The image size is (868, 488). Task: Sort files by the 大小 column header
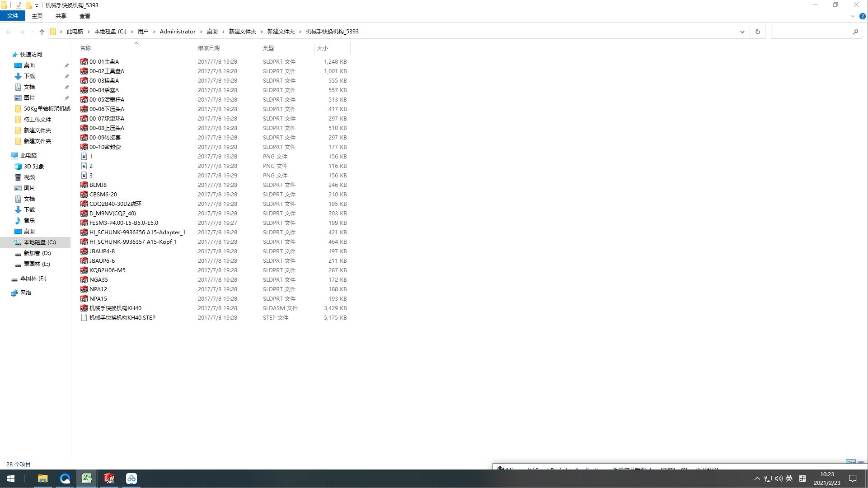pos(323,48)
